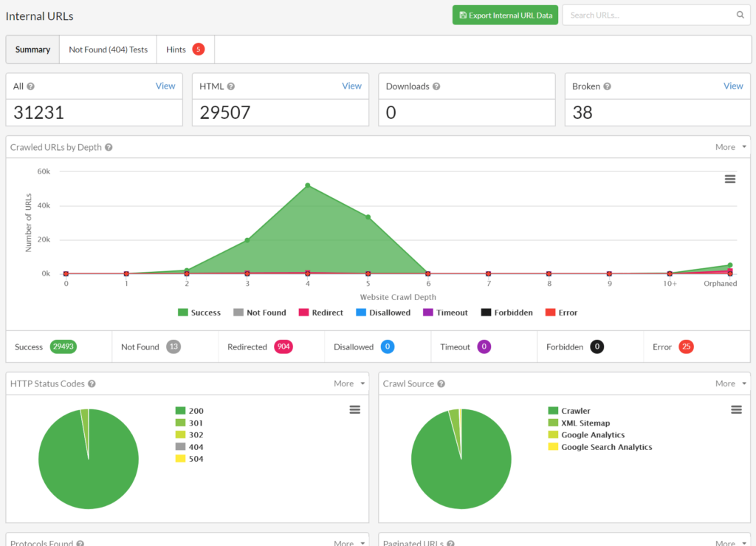Image resolution: width=756 pixels, height=546 pixels.
Task: Click the help icon beside Crawled URLs by Depth
Action: point(109,147)
